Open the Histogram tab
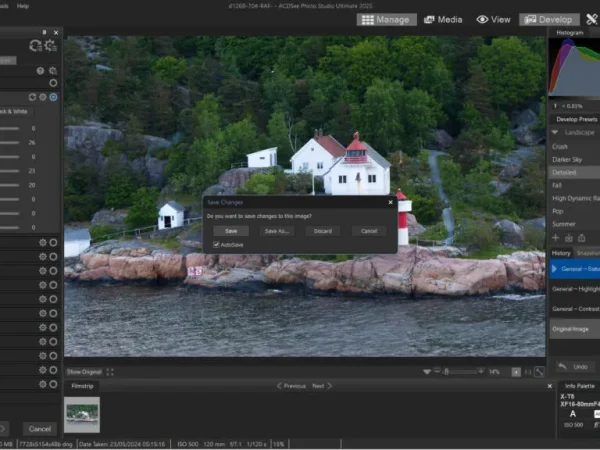The image size is (600, 450). pos(569,33)
